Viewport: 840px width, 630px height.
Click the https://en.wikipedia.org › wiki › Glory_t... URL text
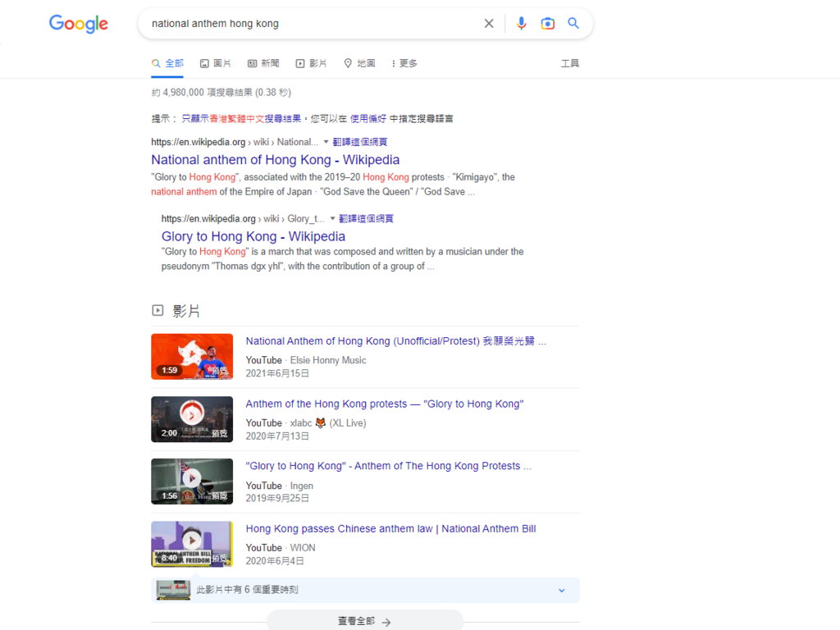point(243,218)
